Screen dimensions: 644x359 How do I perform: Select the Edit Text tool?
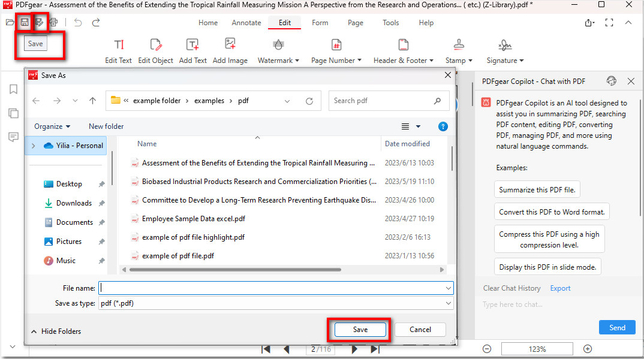tap(118, 51)
